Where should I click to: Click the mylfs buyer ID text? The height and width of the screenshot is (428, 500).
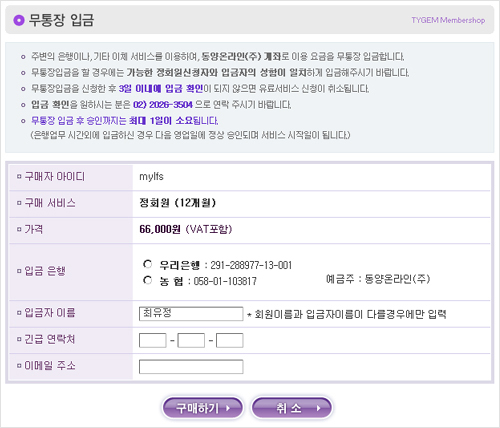point(151,176)
